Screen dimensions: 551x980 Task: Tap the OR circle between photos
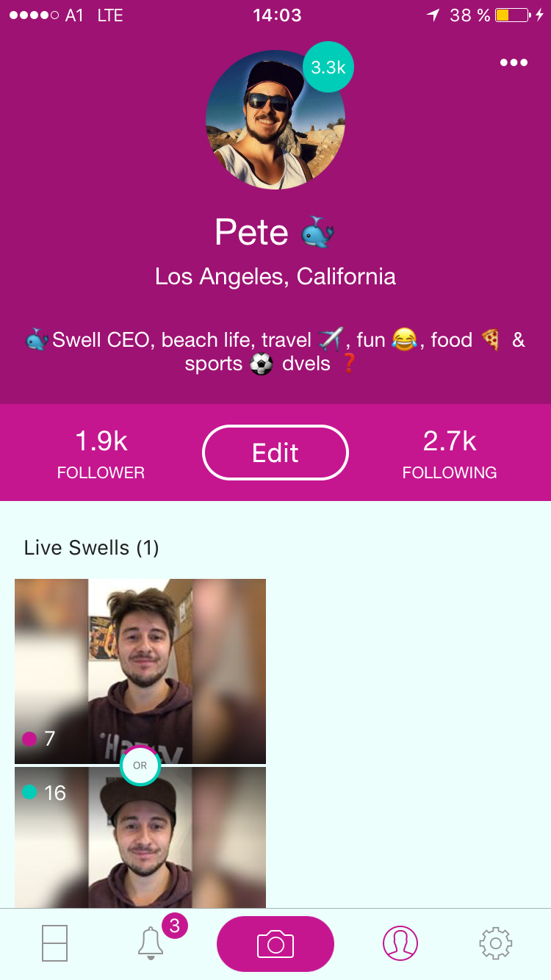140,765
